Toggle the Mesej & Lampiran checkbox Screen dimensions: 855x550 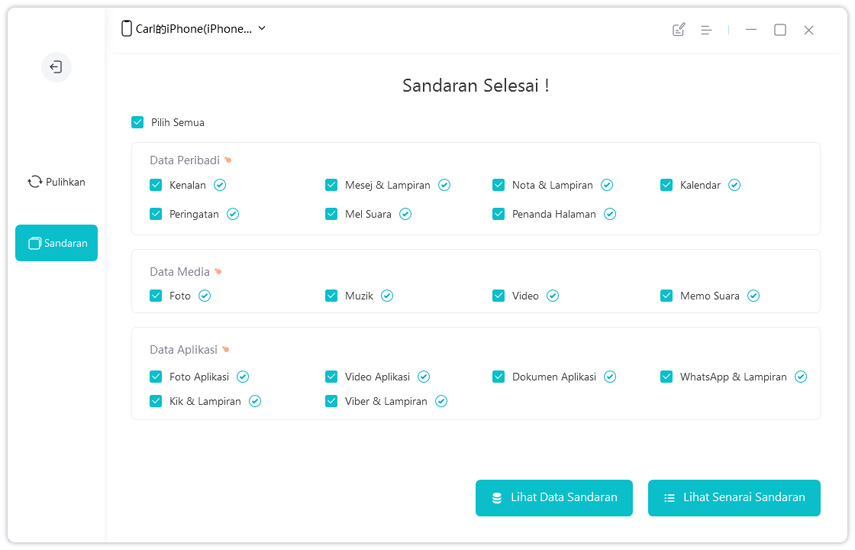331,185
